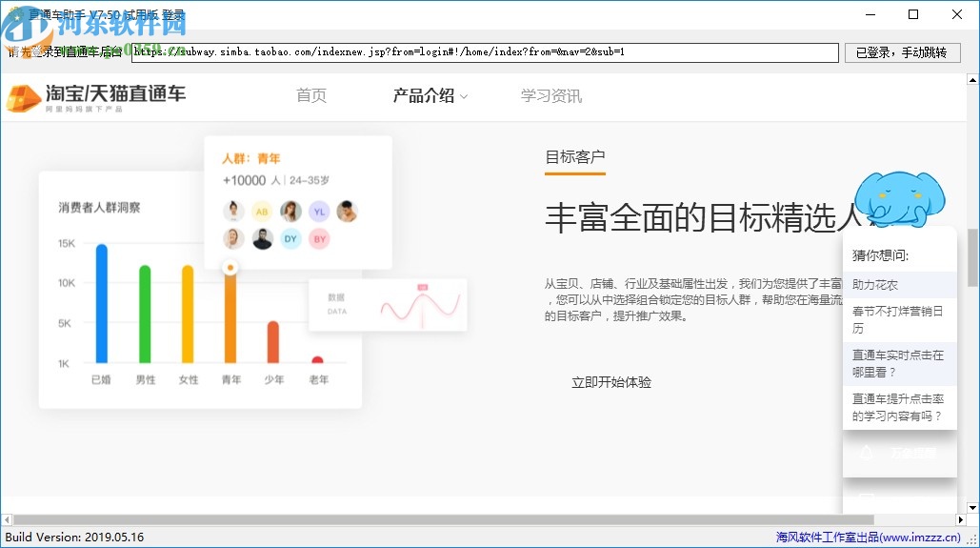
Task: Click the horizontal scrollbar left arrow
Action: tap(7, 519)
